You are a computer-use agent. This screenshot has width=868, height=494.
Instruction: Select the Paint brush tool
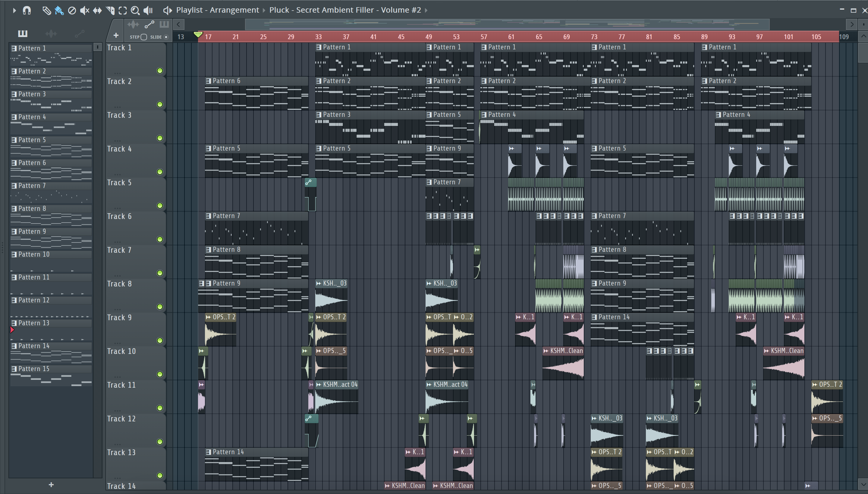pos(59,11)
